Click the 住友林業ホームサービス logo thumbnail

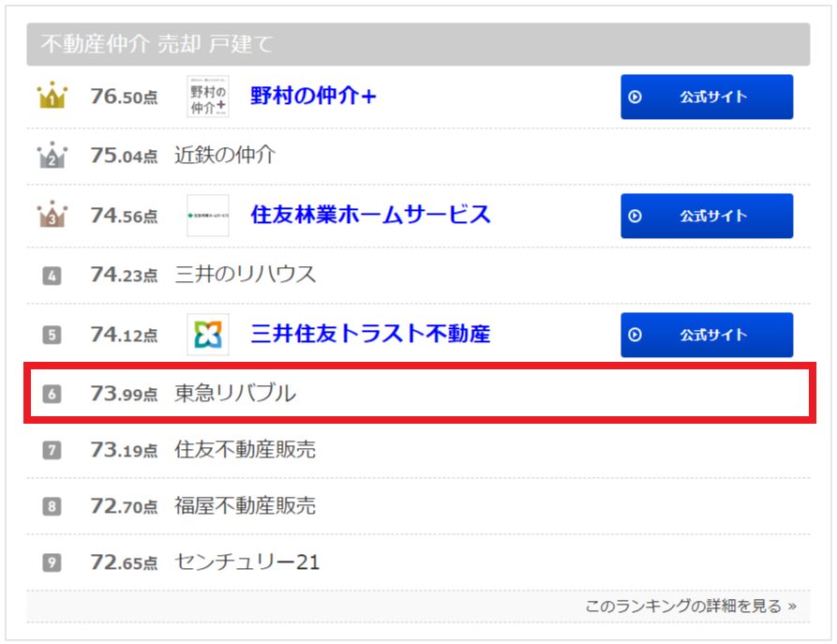pyautogui.click(x=208, y=216)
